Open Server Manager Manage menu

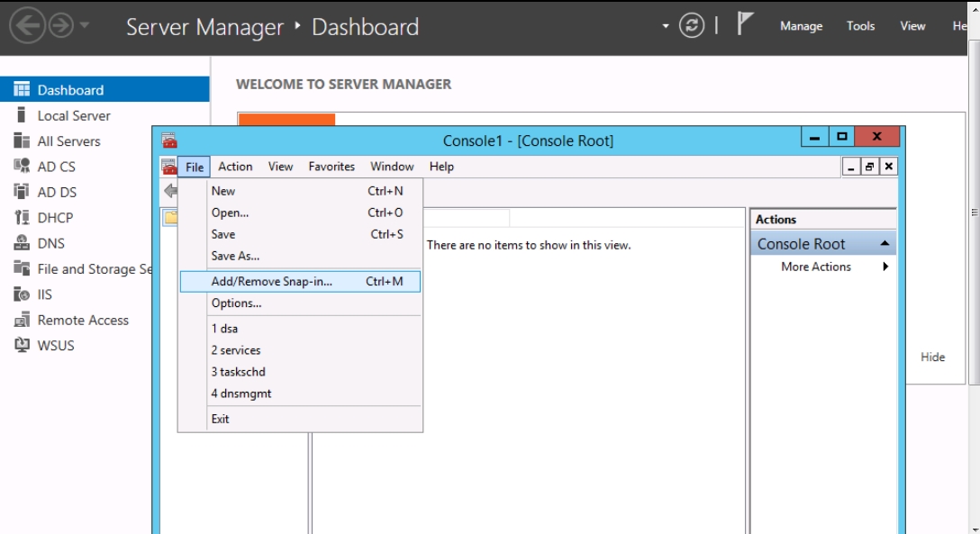[x=801, y=26]
